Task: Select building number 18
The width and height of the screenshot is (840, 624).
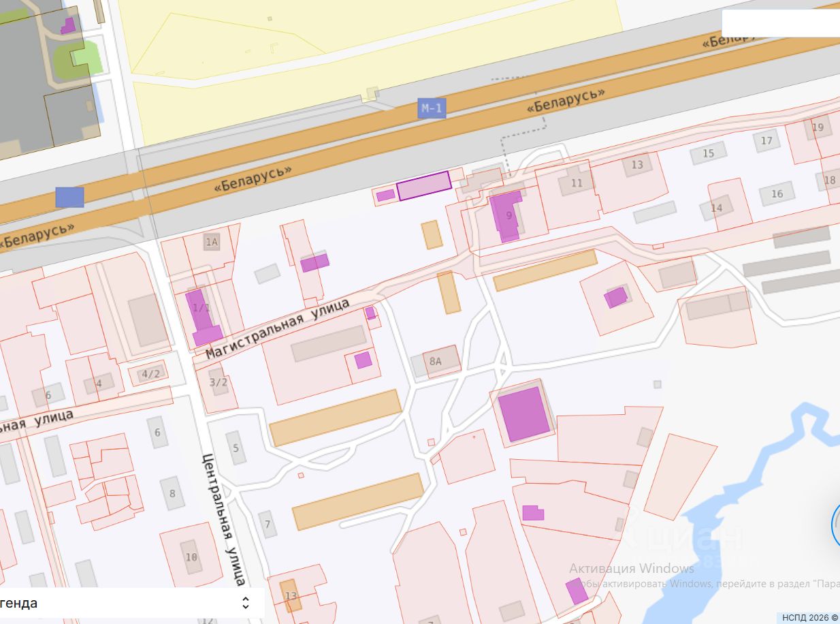Action: click(x=828, y=180)
